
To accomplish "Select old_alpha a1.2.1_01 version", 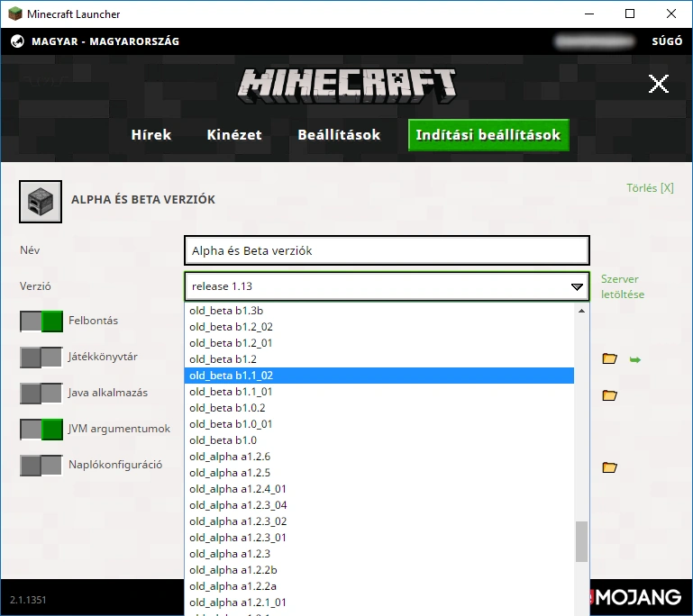I will pos(379,602).
